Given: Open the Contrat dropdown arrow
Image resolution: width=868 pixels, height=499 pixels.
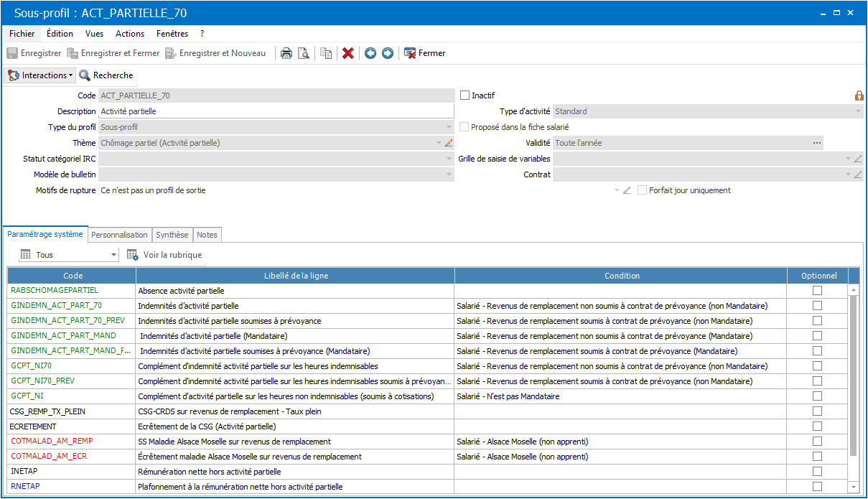Looking at the screenshot, I should [849, 174].
